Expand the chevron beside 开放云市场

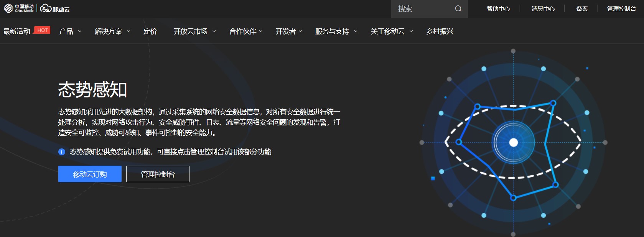214,31
